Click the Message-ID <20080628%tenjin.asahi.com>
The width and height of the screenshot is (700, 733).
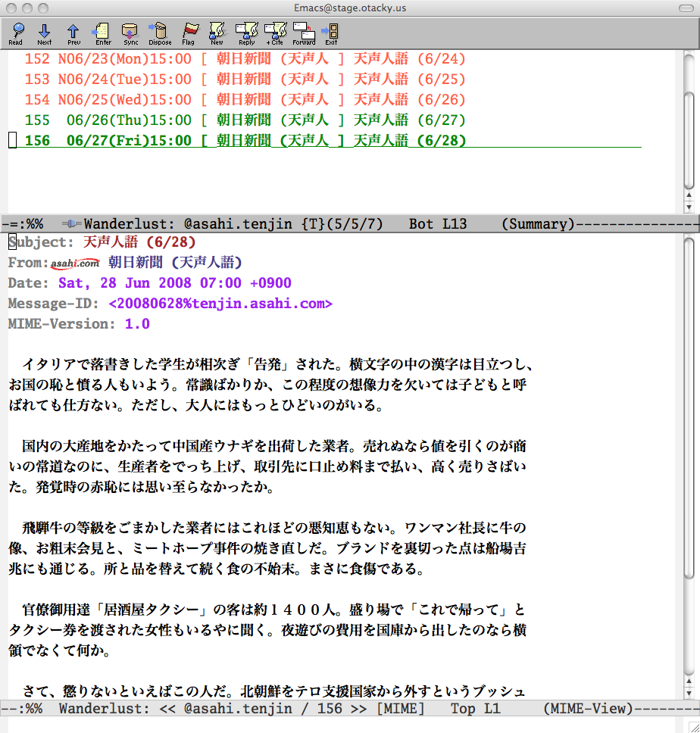tap(220, 304)
